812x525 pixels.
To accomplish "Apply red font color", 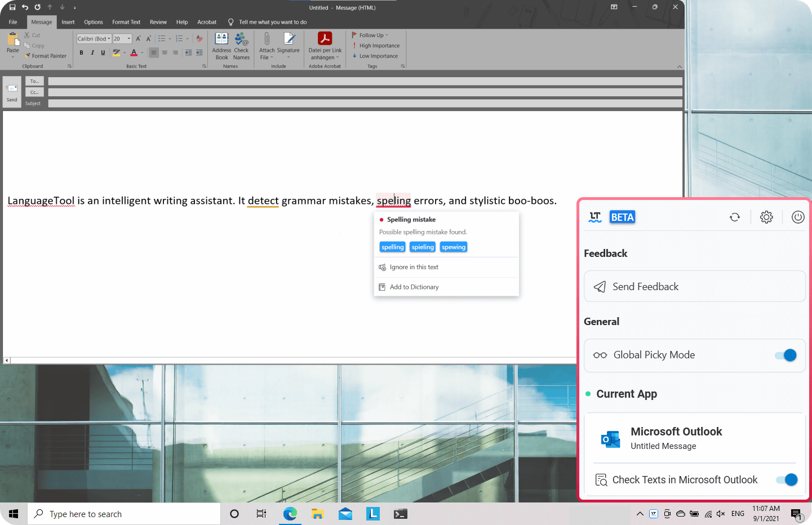I will 134,52.
